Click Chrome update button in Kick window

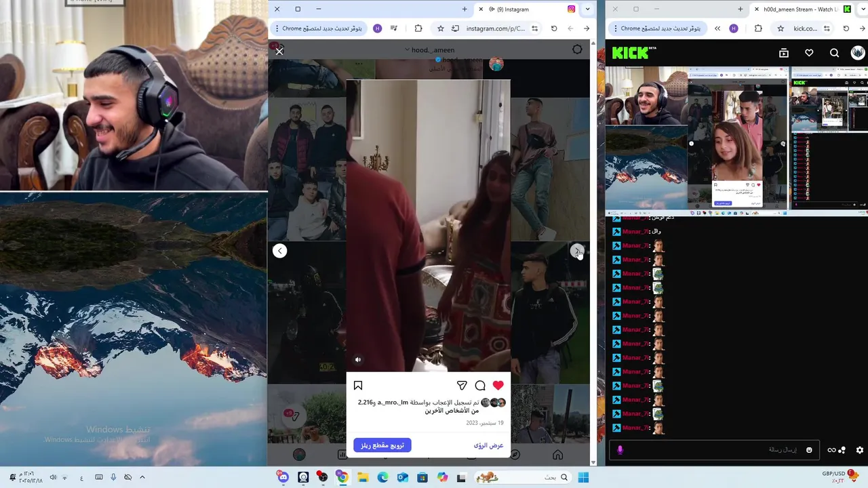(x=657, y=28)
